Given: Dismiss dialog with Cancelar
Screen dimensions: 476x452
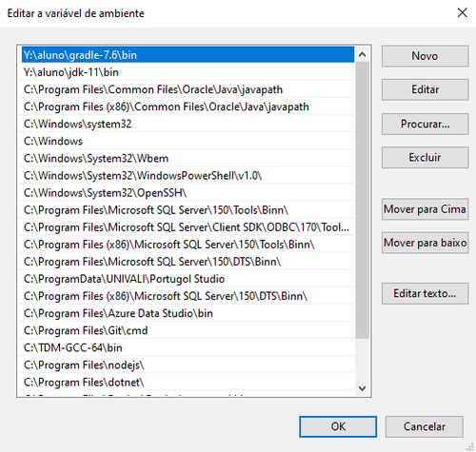Looking at the screenshot, I should (425, 426).
